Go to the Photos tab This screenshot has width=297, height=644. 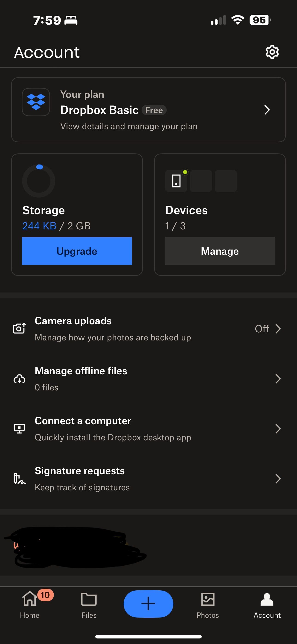click(208, 604)
